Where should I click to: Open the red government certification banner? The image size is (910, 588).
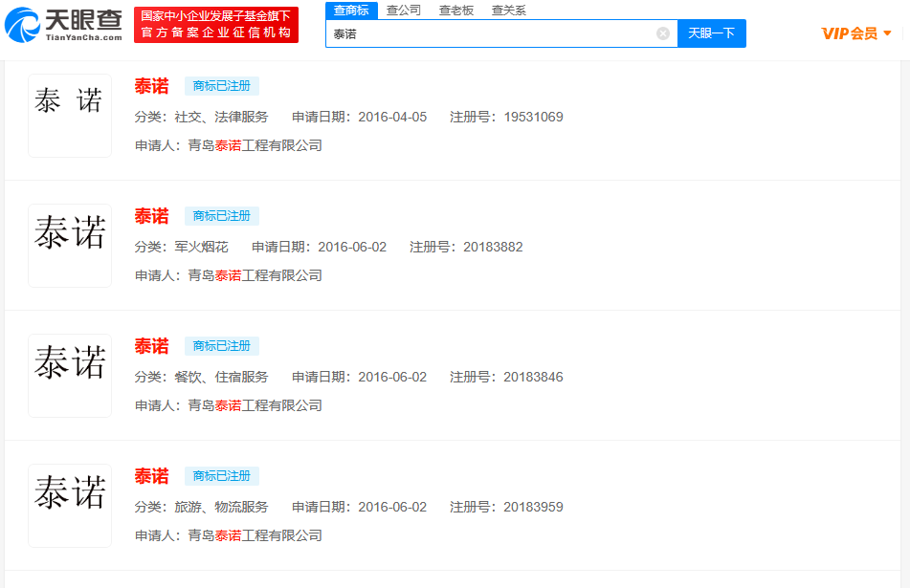pyautogui.click(x=215, y=24)
